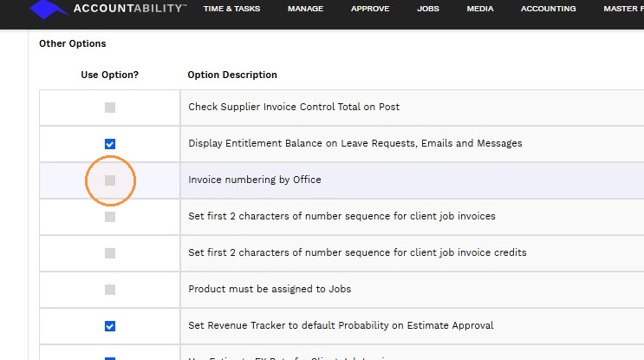Click the Accountability brand name text
The width and height of the screenshot is (644, 360).
(x=130, y=8)
